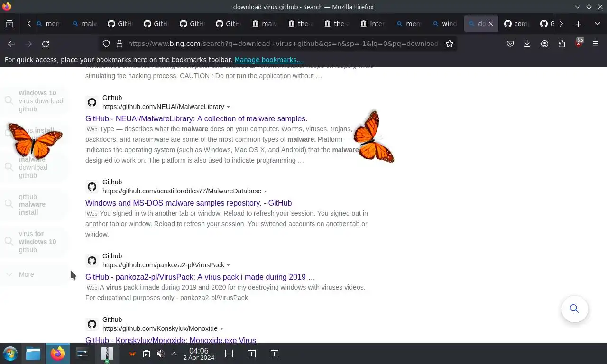Go forward one page
This screenshot has width=607, height=364.
pyautogui.click(x=28, y=44)
